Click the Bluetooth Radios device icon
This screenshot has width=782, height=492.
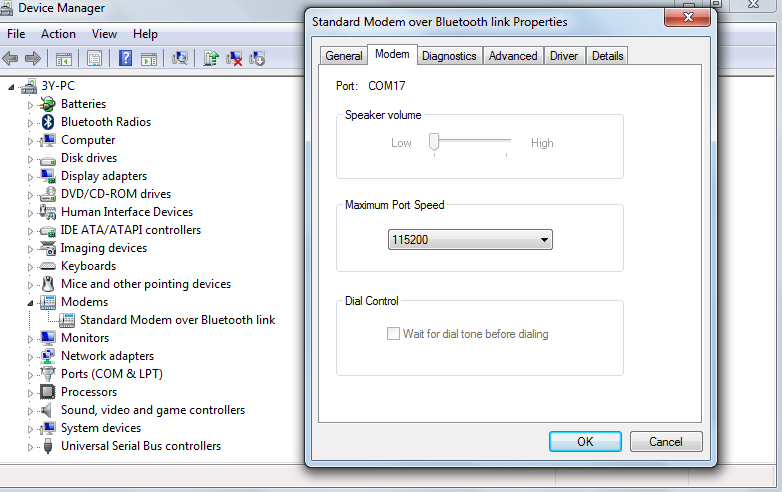click(47, 122)
